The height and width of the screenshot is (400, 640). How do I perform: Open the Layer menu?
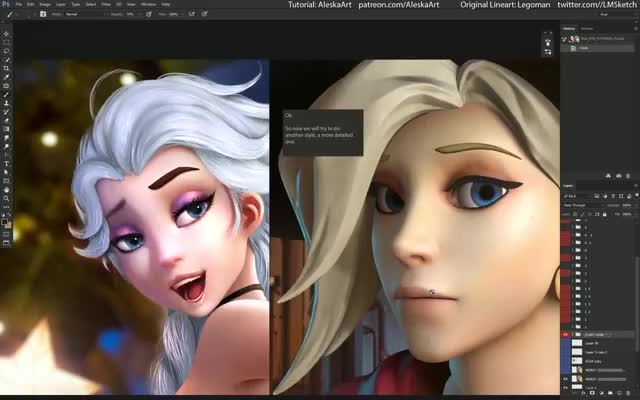(x=61, y=4)
